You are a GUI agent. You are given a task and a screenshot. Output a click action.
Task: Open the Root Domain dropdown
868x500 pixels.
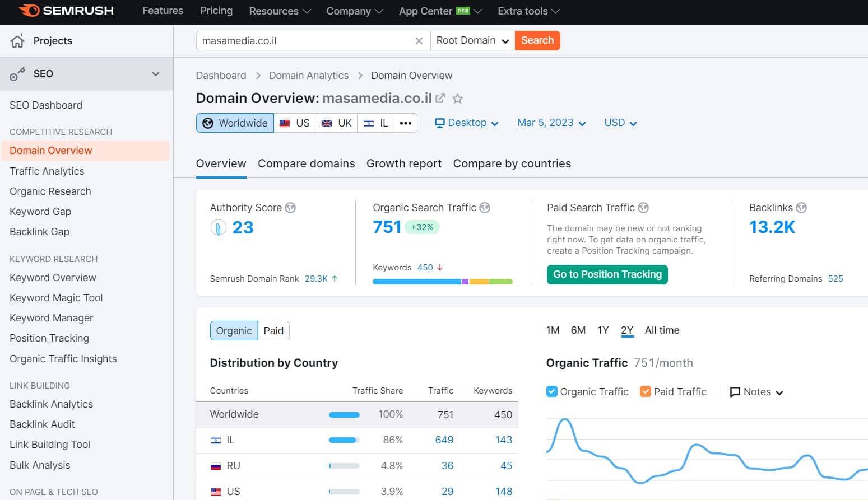(472, 40)
